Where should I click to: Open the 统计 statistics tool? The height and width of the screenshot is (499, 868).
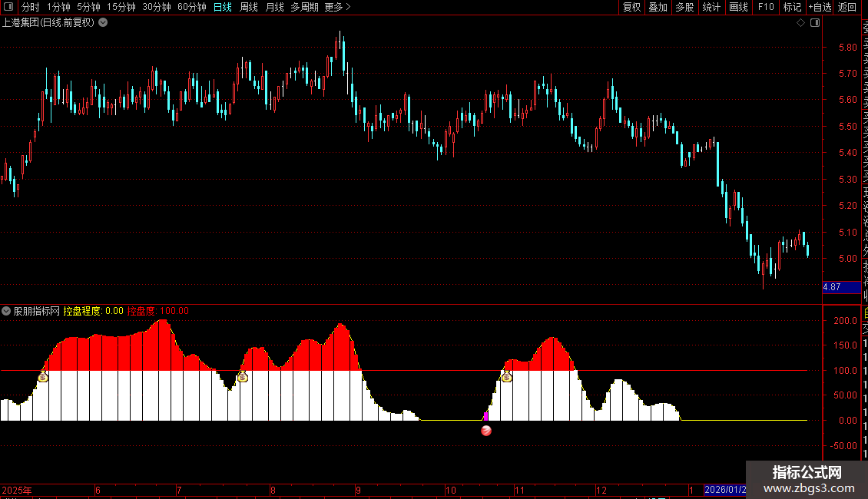pyautogui.click(x=711, y=7)
